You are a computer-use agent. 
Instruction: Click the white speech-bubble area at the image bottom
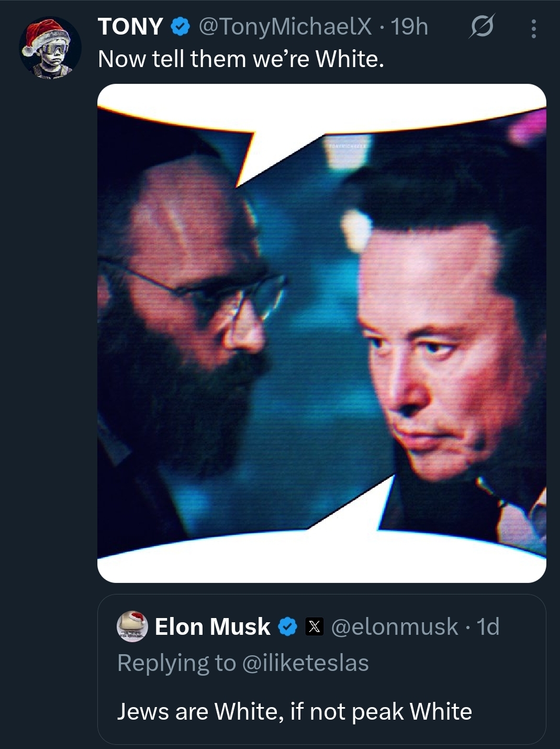click(x=322, y=560)
